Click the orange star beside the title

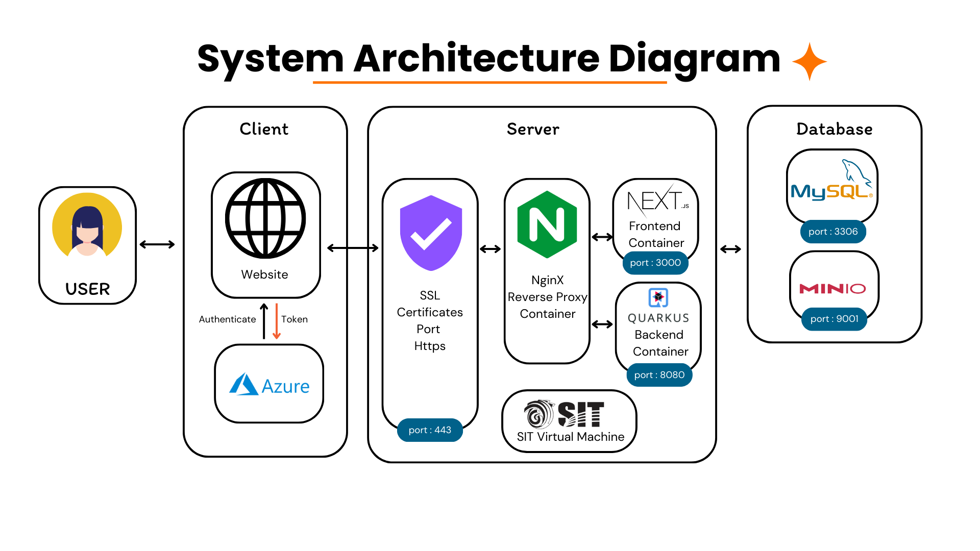810,61
